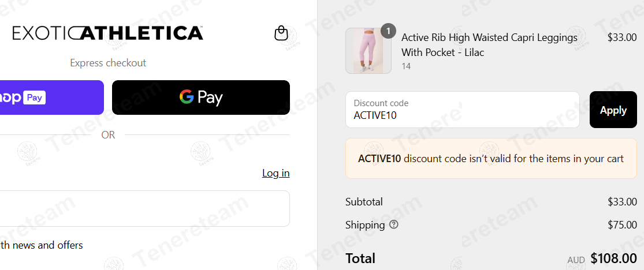Click the Express checkout heading
This screenshot has height=270, width=644.
pos(108,63)
